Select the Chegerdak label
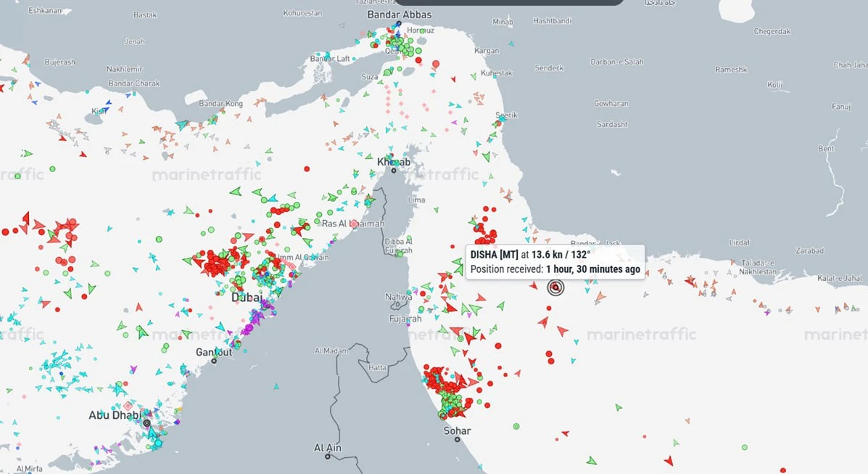Screen dimensions: 868x474 coord(772,32)
